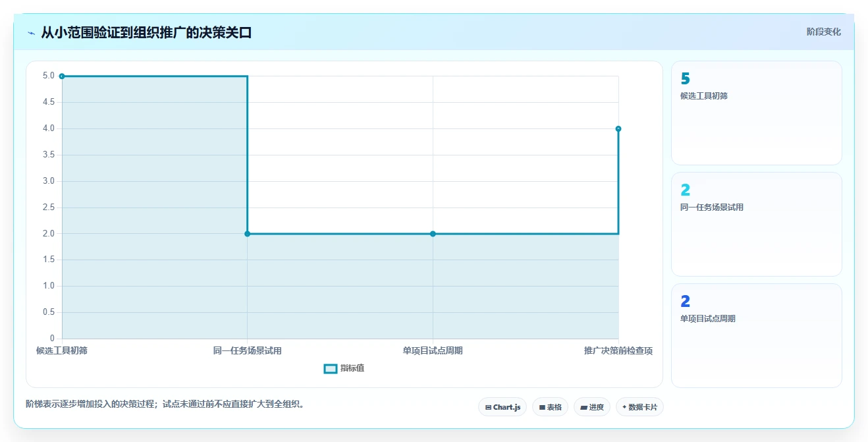
Task: Click the 指标值 legend label
Action: [x=352, y=368]
